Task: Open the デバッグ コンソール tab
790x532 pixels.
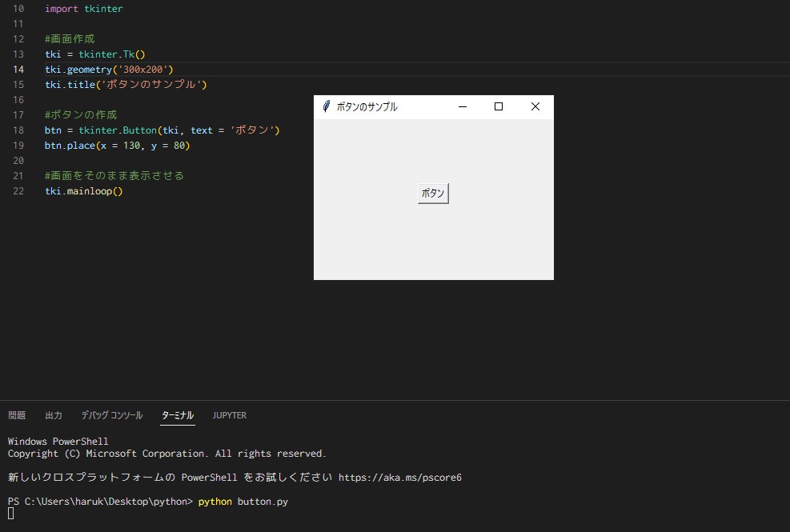Action: click(112, 415)
